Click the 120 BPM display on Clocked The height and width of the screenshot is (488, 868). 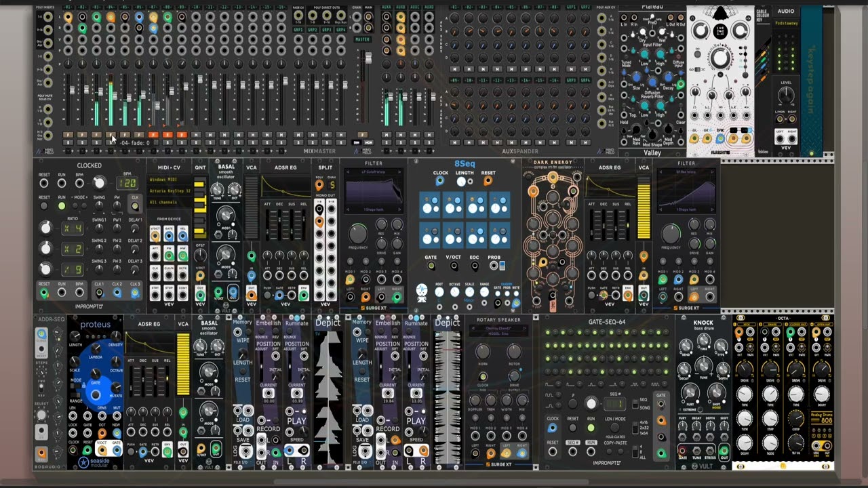[126, 184]
